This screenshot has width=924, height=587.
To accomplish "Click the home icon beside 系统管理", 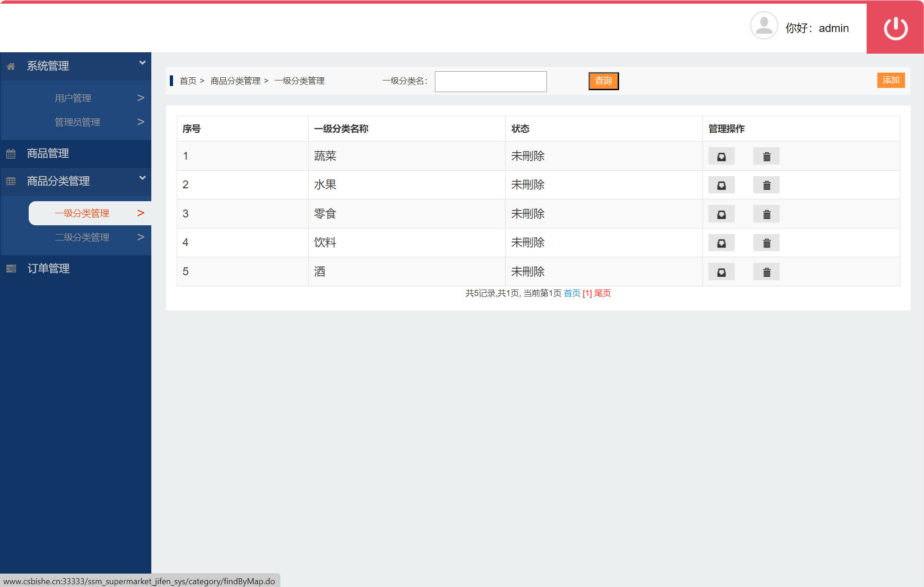I will pyautogui.click(x=11, y=66).
